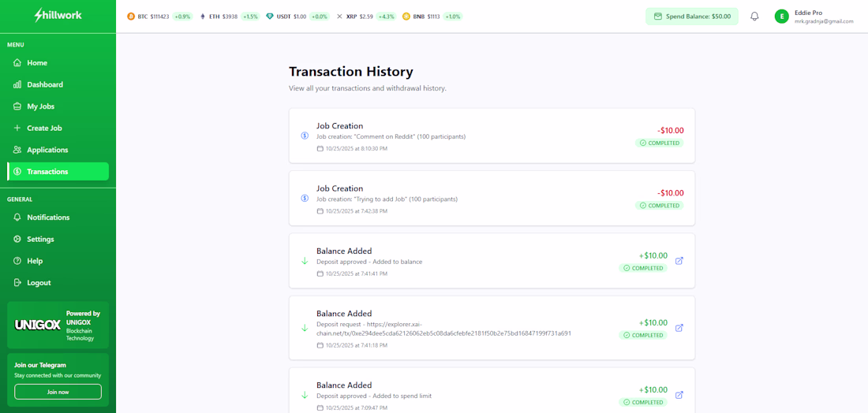Select Create Job in the menu
The height and width of the screenshot is (413, 868).
pos(44,128)
